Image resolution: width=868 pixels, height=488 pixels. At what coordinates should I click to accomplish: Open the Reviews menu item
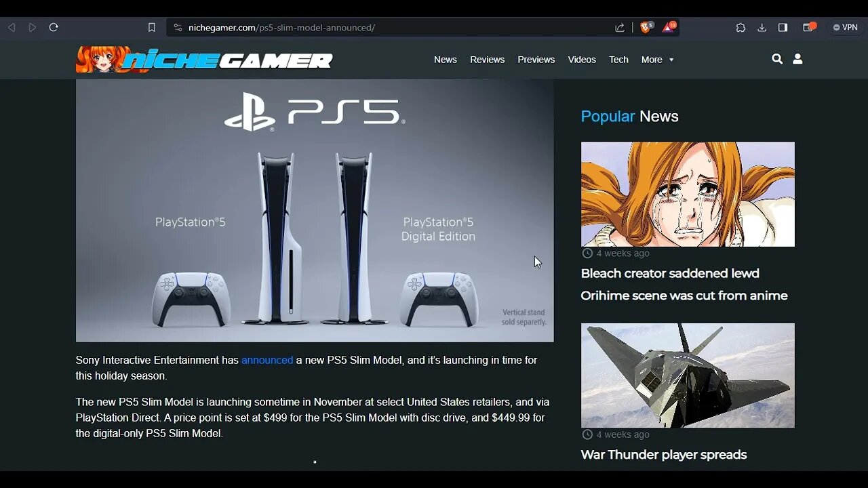(x=488, y=60)
